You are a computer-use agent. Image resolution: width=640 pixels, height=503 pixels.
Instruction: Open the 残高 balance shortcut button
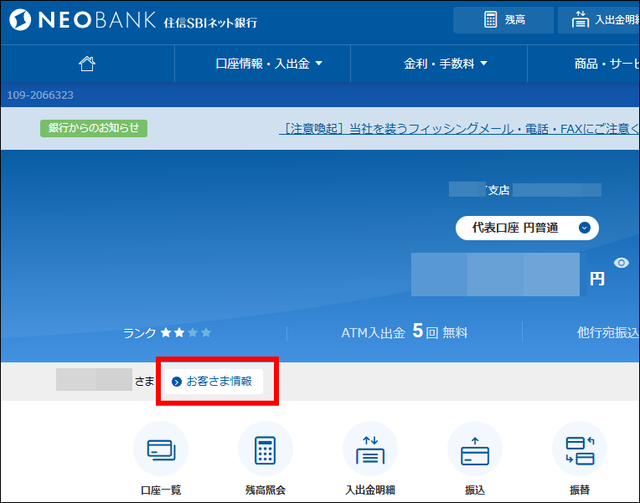click(x=503, y=20)
